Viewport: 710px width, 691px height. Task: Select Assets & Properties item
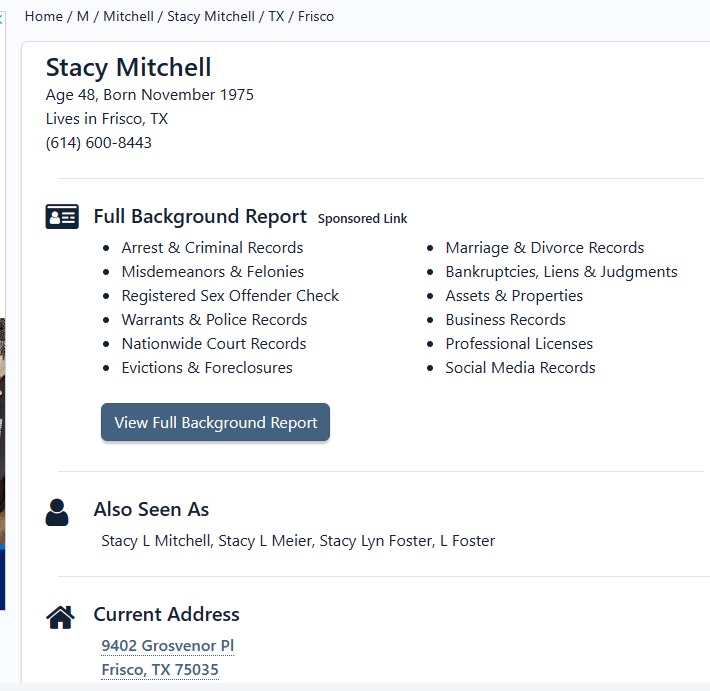514,296
